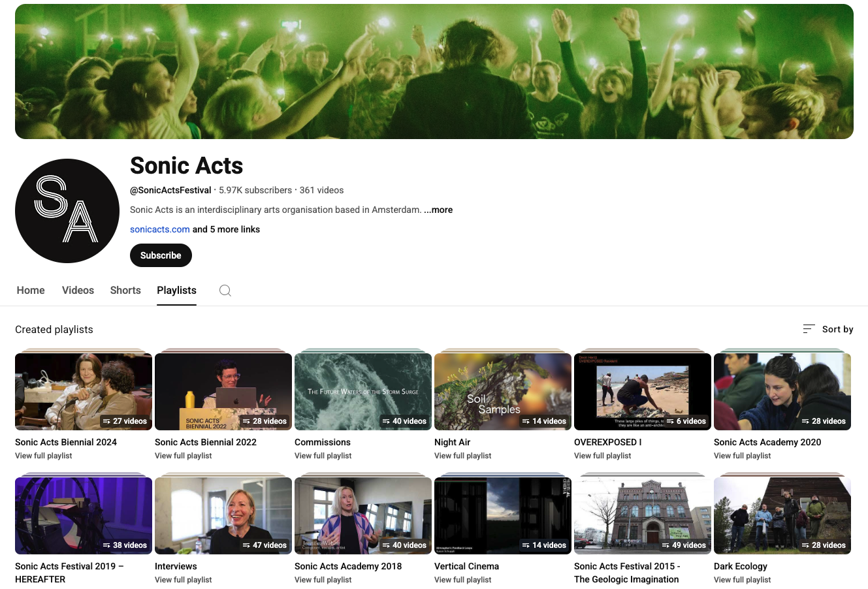Screen dimensions: 868x589
Task: Switch to the Videos tab
Action: 78,291
